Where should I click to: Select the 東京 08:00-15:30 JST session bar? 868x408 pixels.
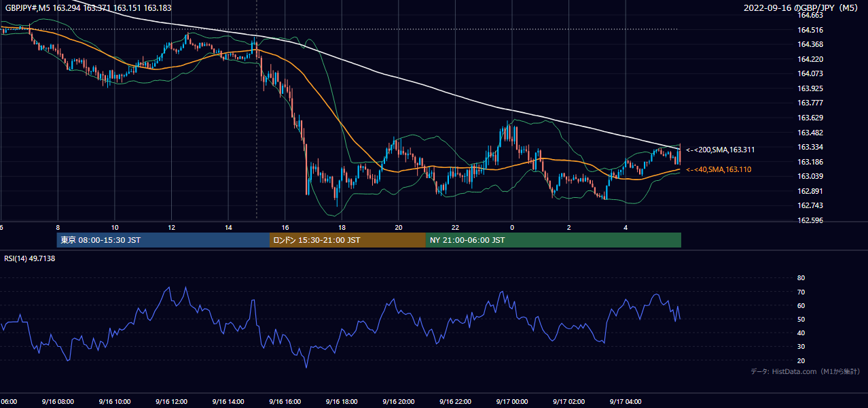point(163,240)
